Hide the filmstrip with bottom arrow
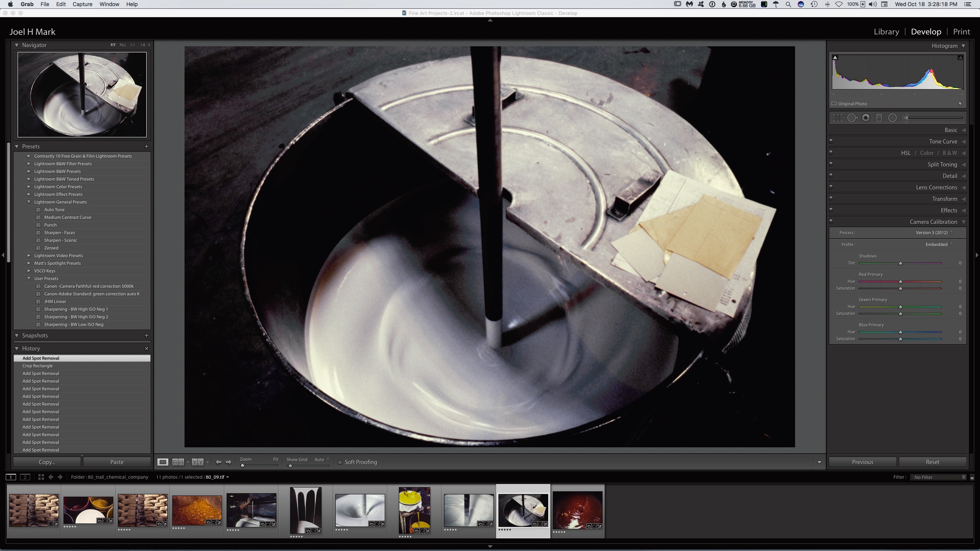Screen dimensions: 980x551 point(490,547)
